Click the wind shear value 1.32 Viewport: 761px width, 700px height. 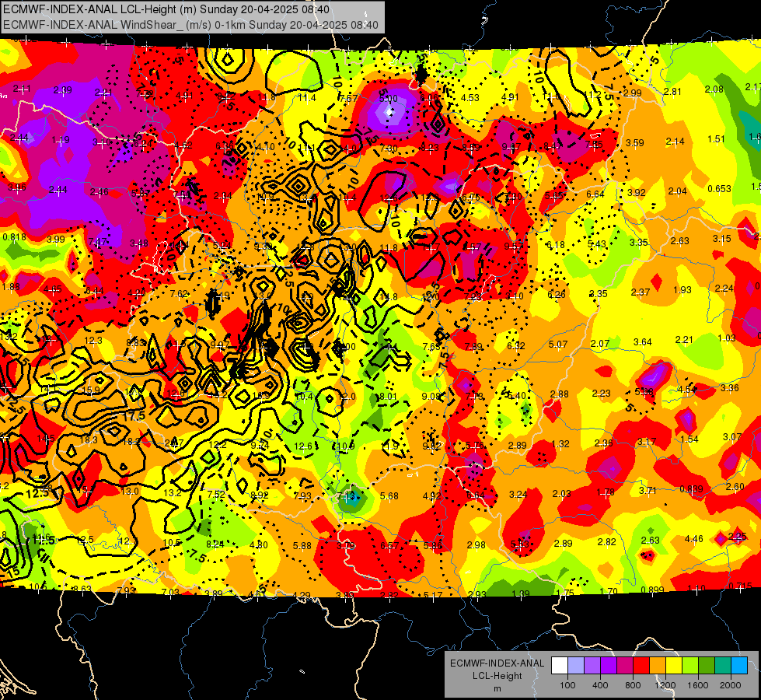[x=560, y=444]
